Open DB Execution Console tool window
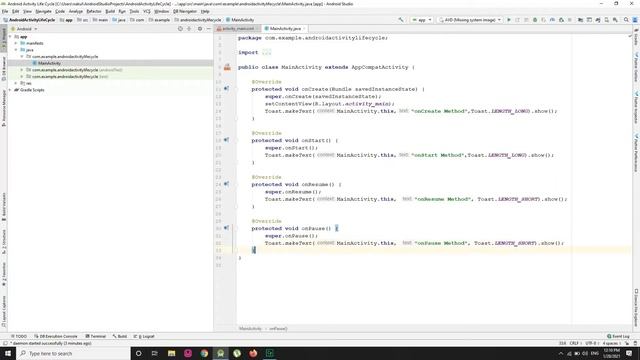The width and height of the screenshot is (640, 360). coord(56,336)
